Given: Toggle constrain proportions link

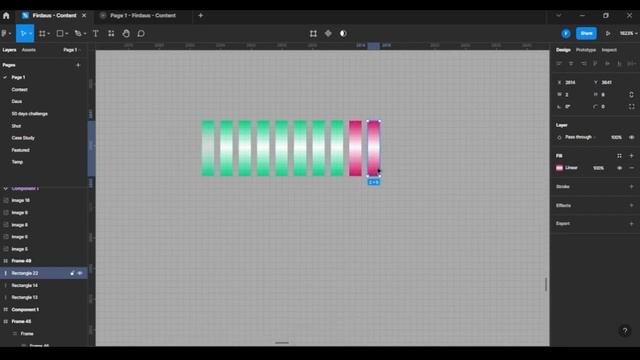Looking at the screenshot, I should (631, 94).
